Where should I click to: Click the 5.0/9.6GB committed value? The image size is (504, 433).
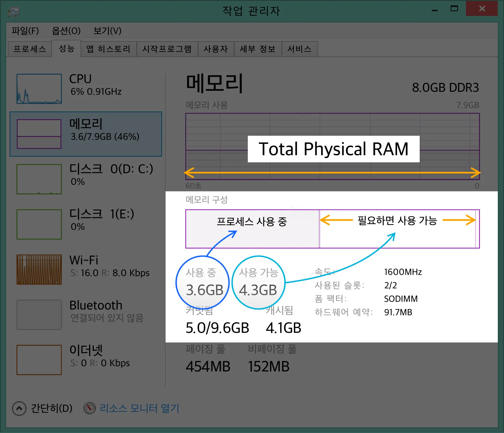coord(217,328)
